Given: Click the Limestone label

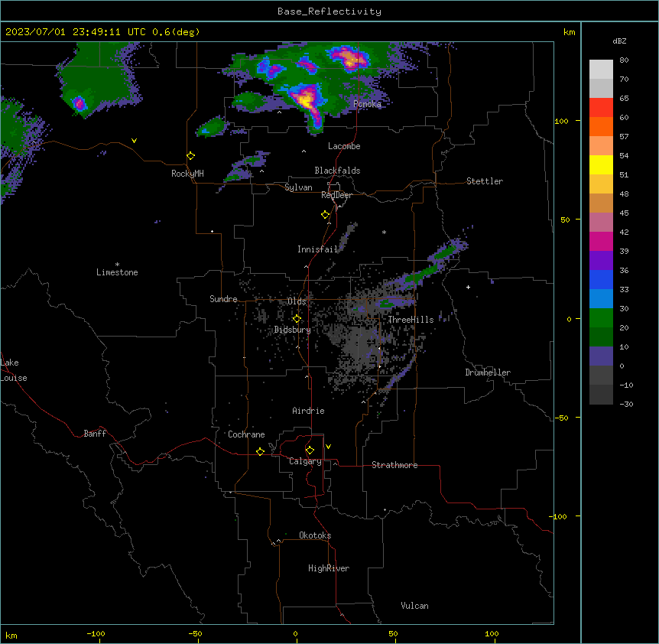Looking at the screenshot, I should 117,272.
